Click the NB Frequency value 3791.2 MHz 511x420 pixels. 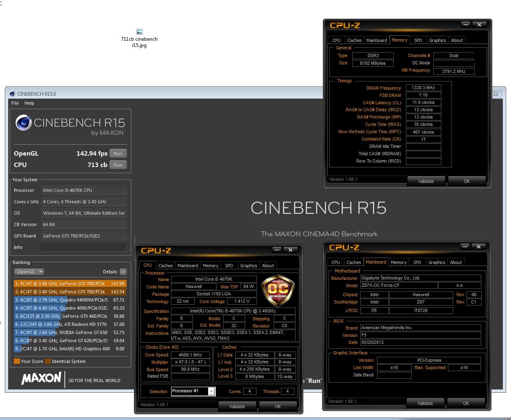[454, 71]
